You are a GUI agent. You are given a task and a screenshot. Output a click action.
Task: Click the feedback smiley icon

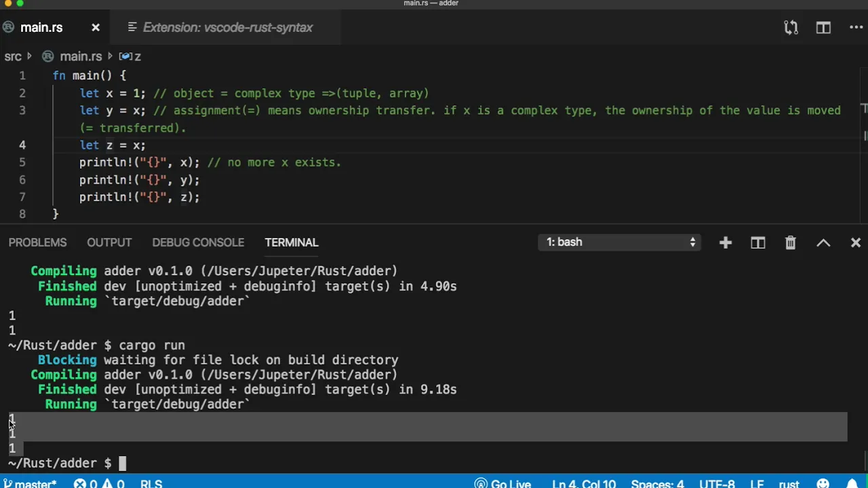823,483
